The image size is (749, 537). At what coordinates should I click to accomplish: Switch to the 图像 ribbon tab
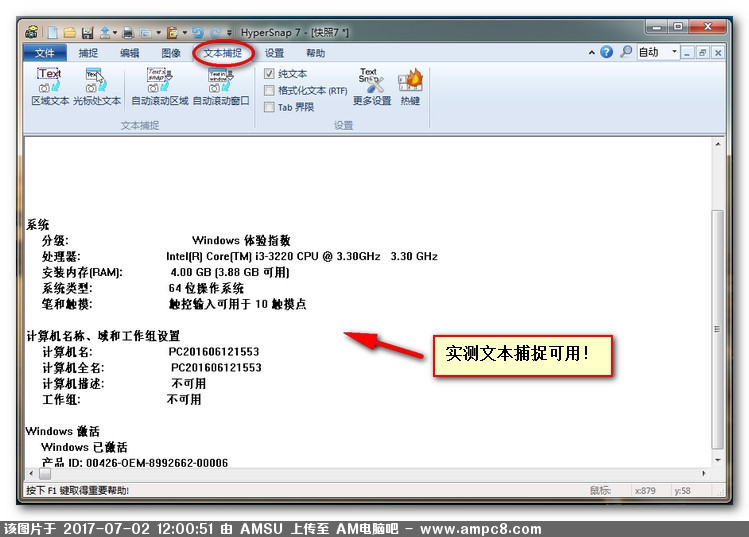pyautogui.click(x=171, y=53)
